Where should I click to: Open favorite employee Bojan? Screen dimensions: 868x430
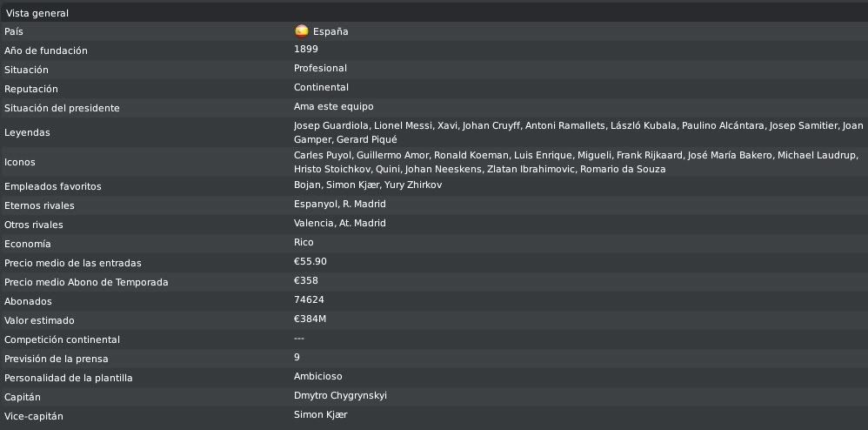307,185
